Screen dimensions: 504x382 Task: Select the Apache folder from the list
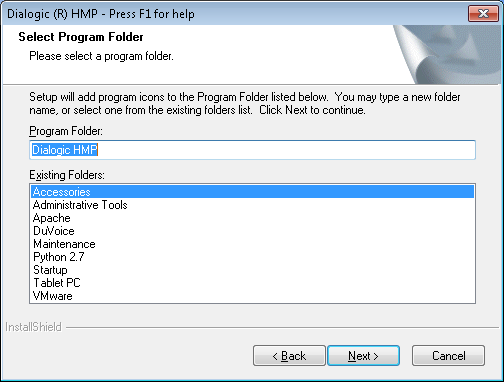pyautogui.click(x=252, y=218)
